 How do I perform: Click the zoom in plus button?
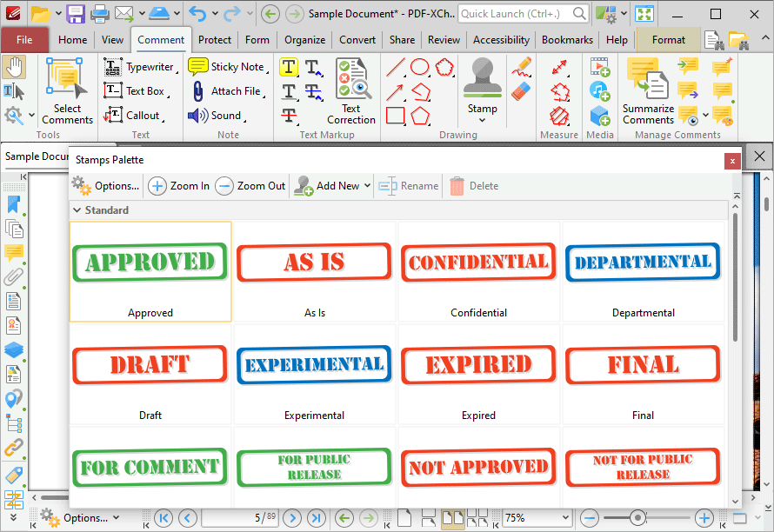click(704, 518)
